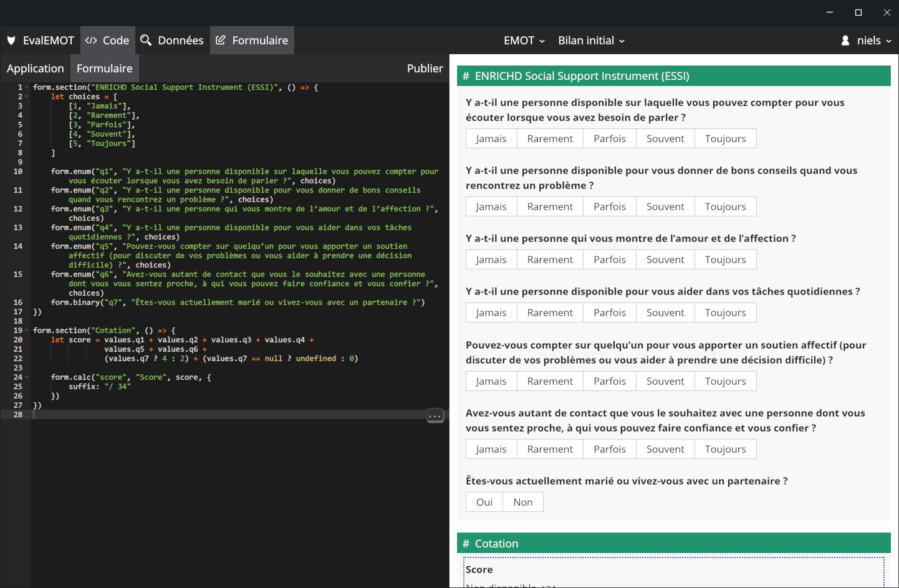Choose Toujours for the love and affection question
The width and height of the screenshot is (899, 588).
coord(725,259)
